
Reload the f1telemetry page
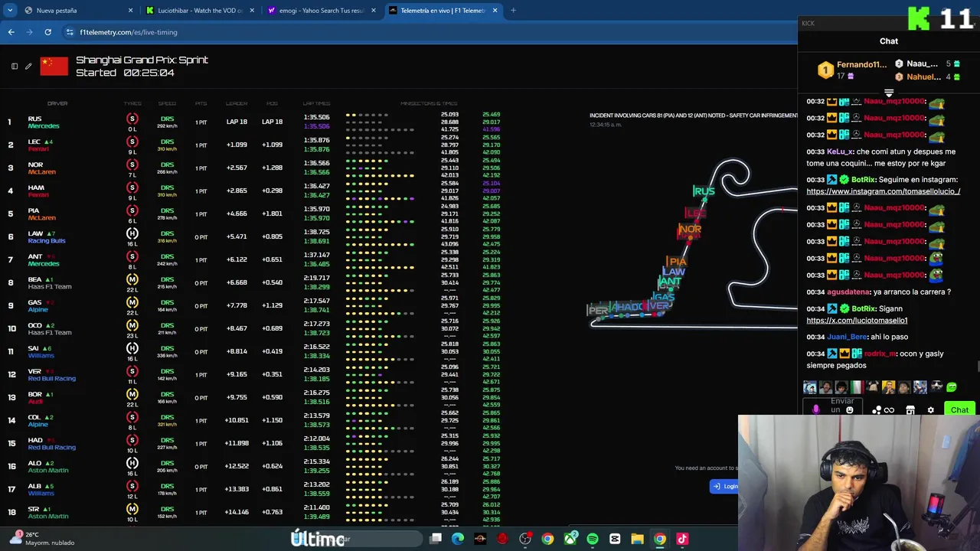tap(47, 32)
